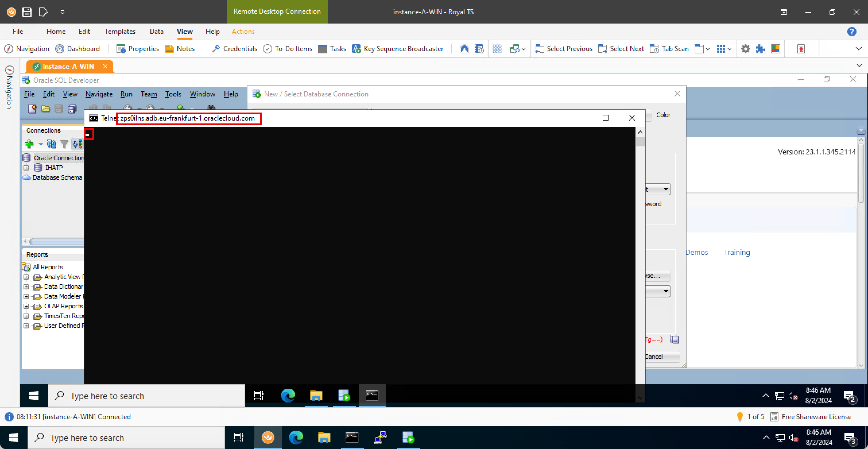
Task: Open the Tools menu in SQL Developer
Action: coord(173,94)
